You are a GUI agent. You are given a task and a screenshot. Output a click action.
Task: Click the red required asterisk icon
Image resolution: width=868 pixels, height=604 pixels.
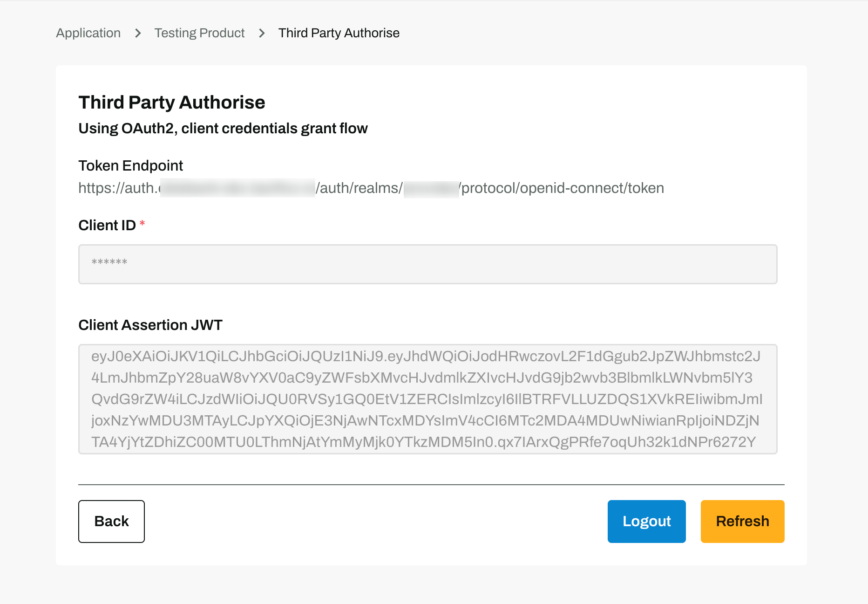click(x=142, y=224)
